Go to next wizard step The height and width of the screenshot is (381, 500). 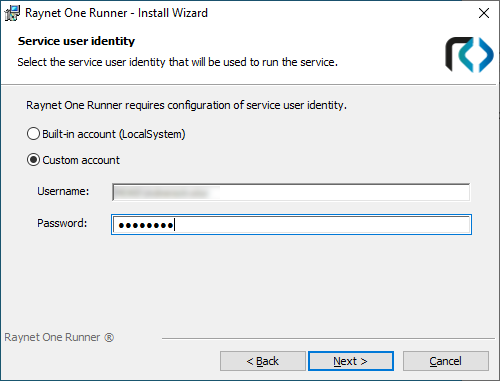351,361
